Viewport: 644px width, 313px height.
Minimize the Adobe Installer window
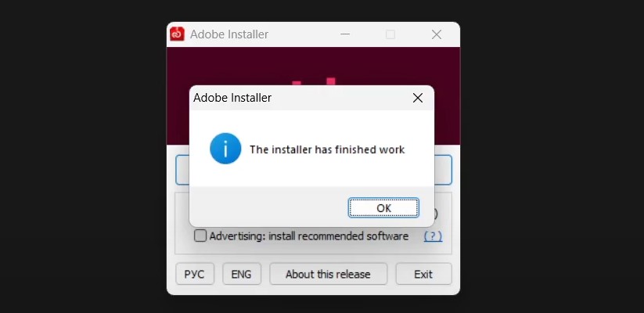[x=345, y=34]
